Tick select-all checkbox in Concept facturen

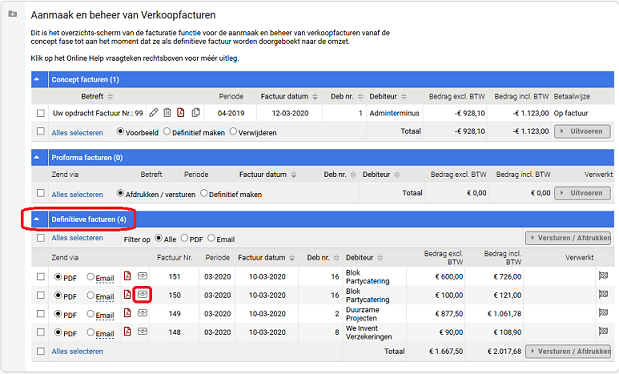pos(41,131)
